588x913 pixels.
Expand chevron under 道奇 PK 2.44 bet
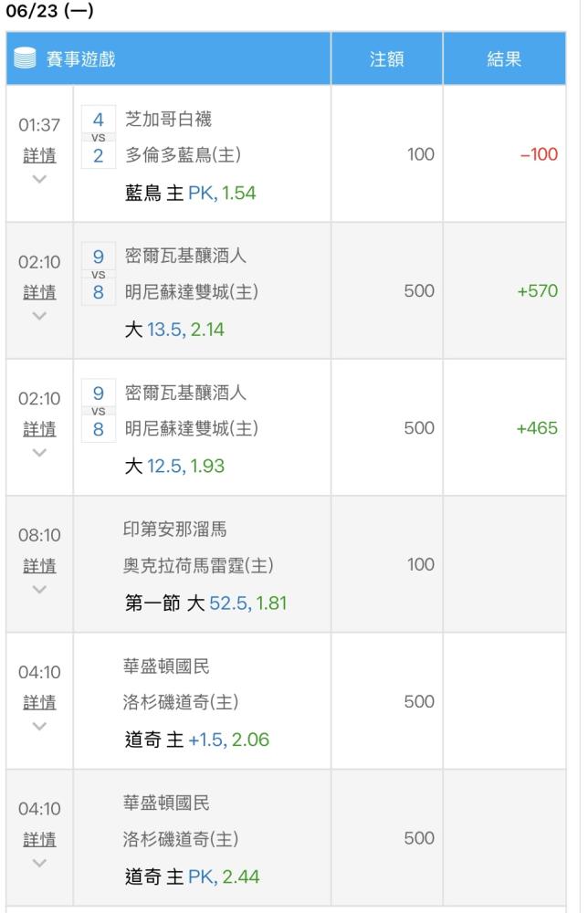39,863
